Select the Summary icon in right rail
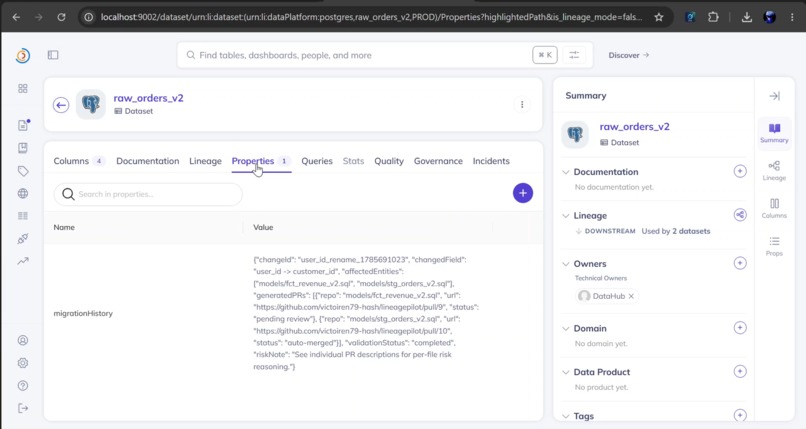Screen dimensions: 806x429 (x=774, y=133)
